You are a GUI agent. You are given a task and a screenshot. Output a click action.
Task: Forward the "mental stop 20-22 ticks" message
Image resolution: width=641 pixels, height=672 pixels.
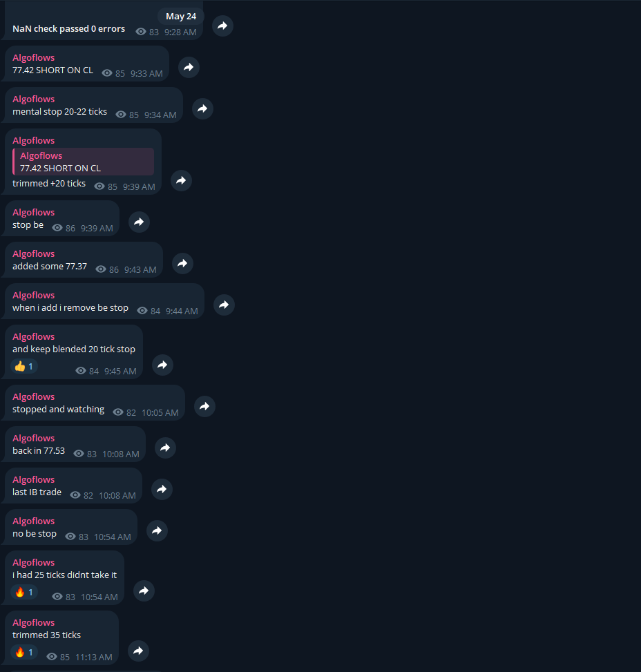202,109
